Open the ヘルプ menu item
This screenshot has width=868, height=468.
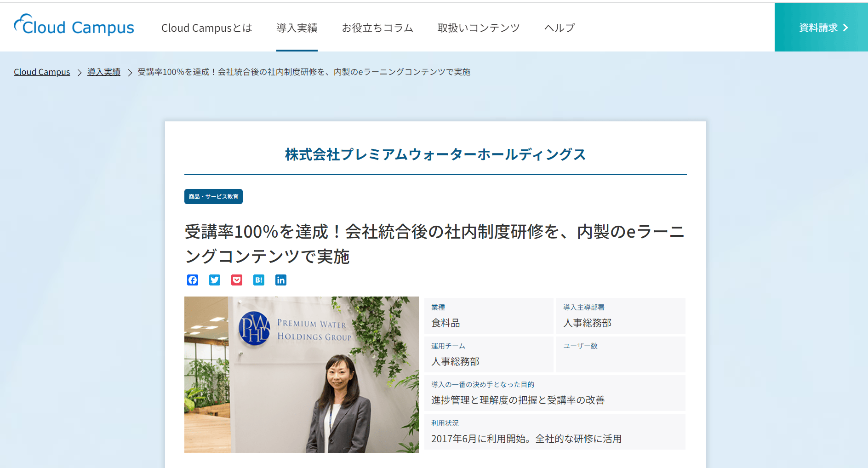pyautogui.click(x=560, y=28)
